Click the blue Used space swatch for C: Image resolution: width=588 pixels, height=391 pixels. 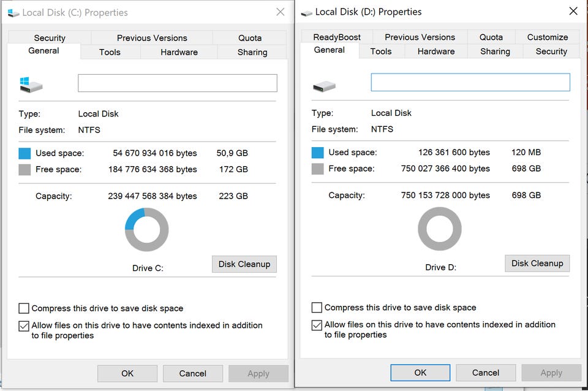tap(24, 153)
